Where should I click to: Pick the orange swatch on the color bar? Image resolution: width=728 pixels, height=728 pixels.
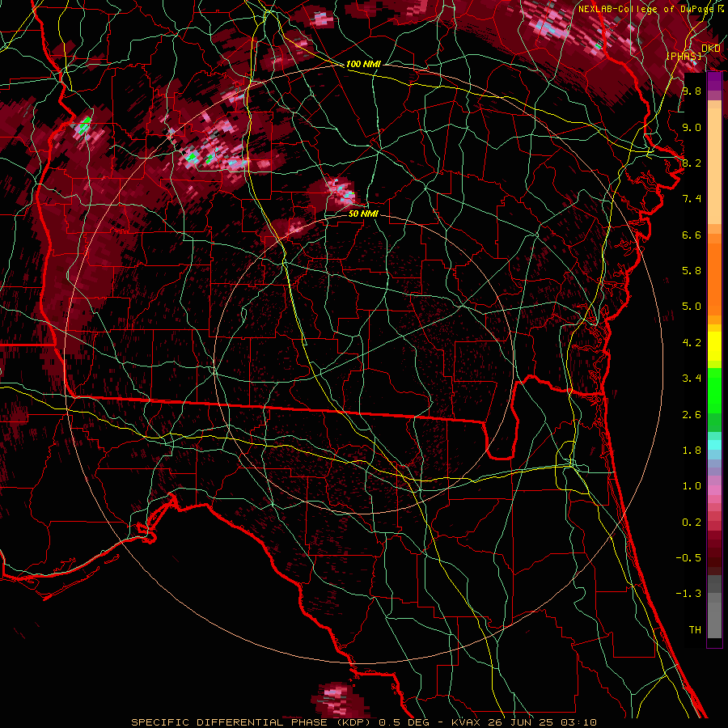[714, 278]
